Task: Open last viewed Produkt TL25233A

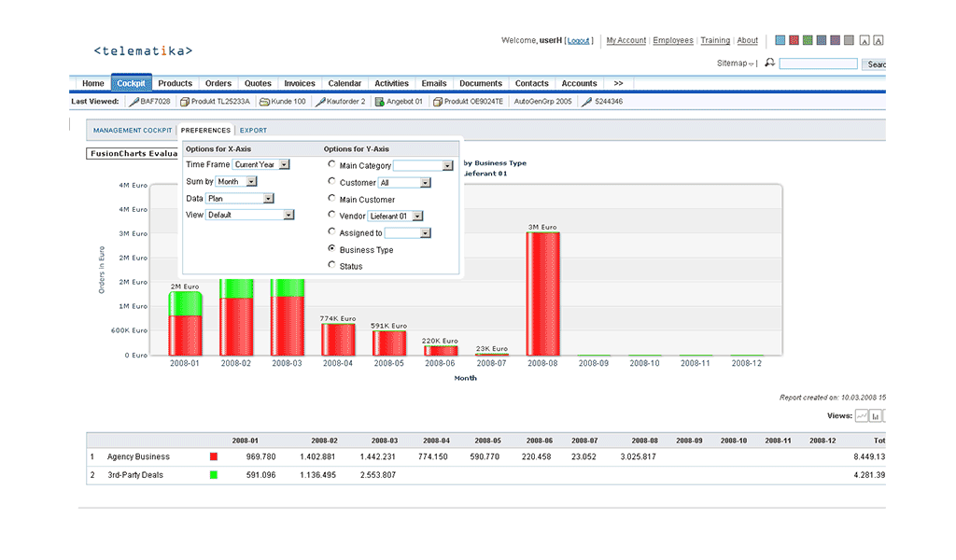Action: tap(216, 102)
